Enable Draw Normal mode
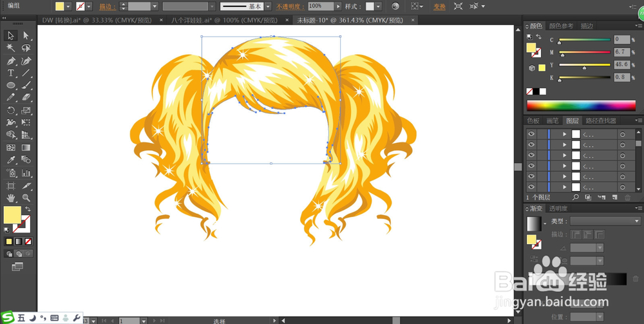Image resolution: width=644 pixels, height=324 pixels. tap(8, 254)
